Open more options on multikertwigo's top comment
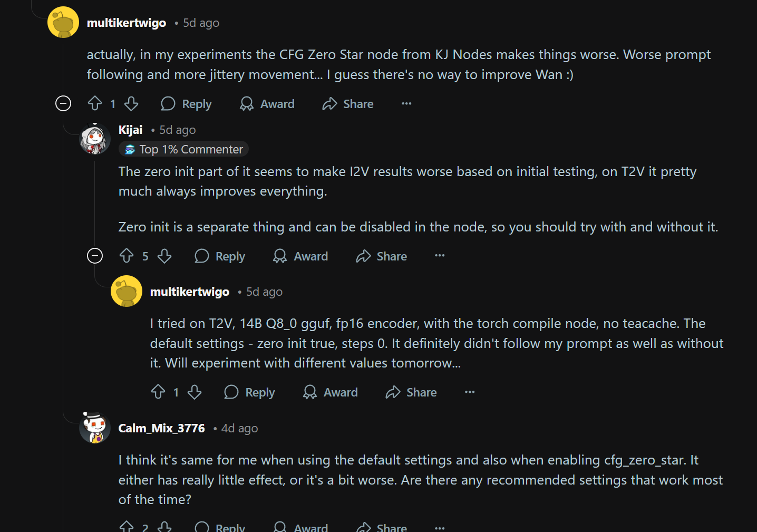 pos(406,103)
